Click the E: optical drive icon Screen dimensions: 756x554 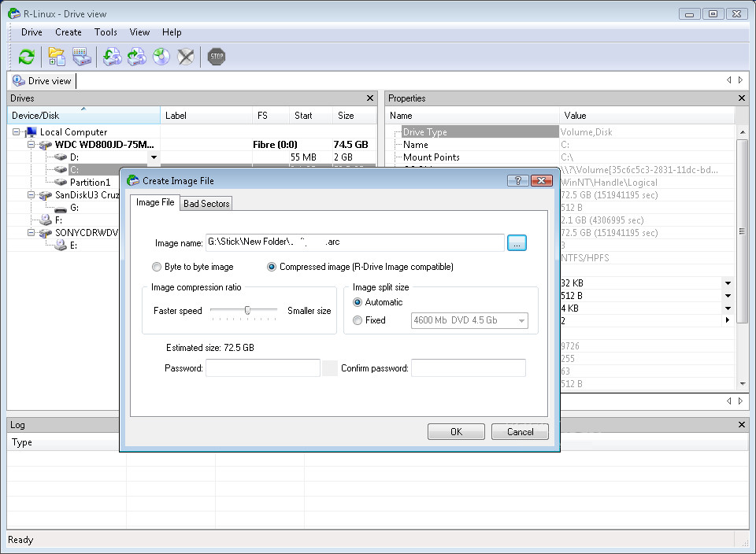pyautogui.click(x=61, y=246)
